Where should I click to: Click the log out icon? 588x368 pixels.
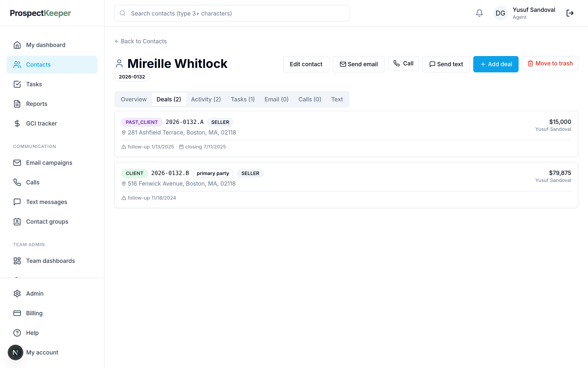(x=570, y=13)
